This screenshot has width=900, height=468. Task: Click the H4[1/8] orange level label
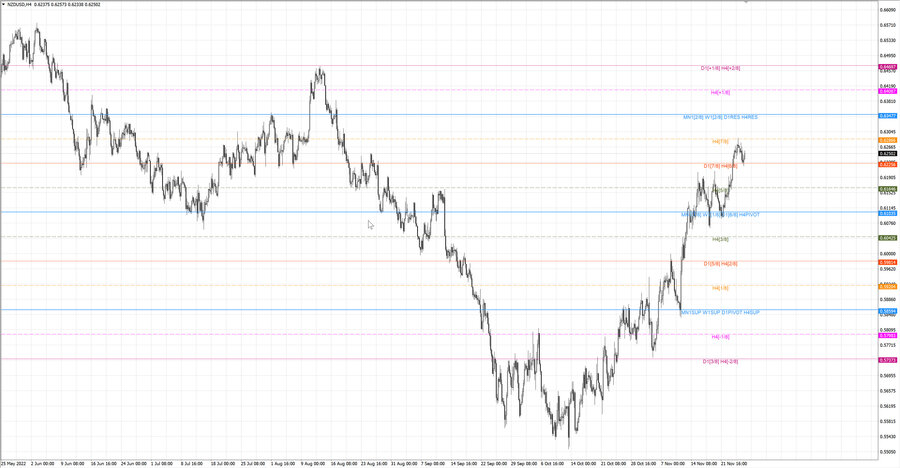(720, 288)
